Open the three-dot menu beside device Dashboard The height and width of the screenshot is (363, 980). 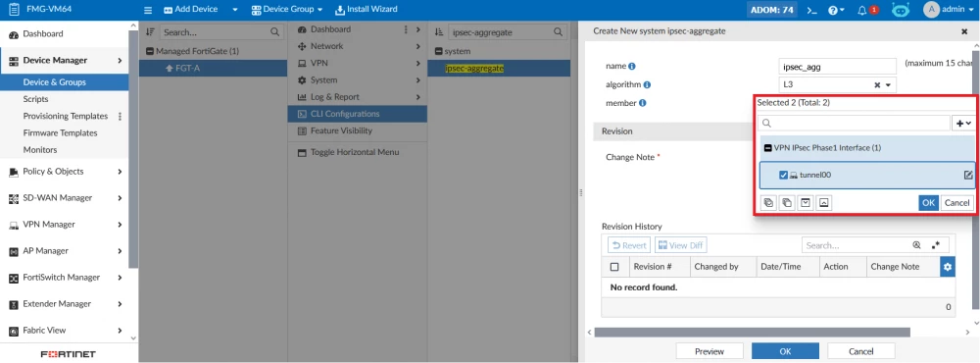406,29
